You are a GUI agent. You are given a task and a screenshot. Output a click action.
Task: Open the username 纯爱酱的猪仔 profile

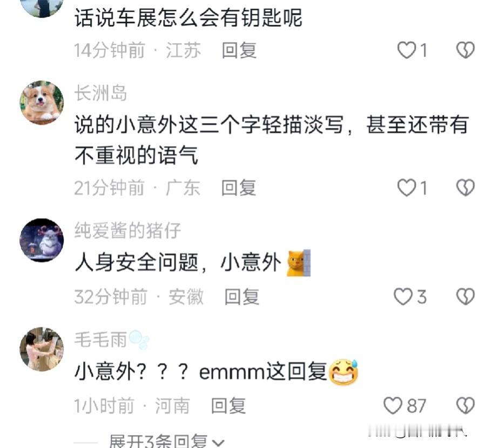coord(127,230)
